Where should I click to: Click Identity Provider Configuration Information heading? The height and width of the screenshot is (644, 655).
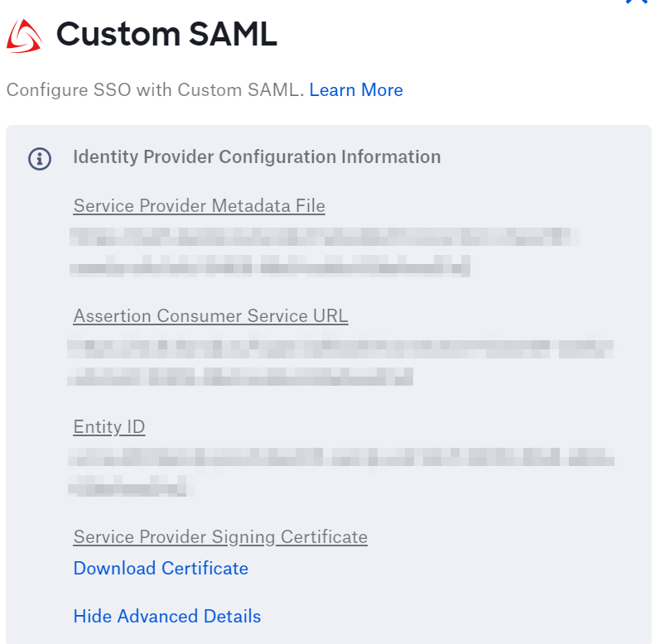coord(257,157)
